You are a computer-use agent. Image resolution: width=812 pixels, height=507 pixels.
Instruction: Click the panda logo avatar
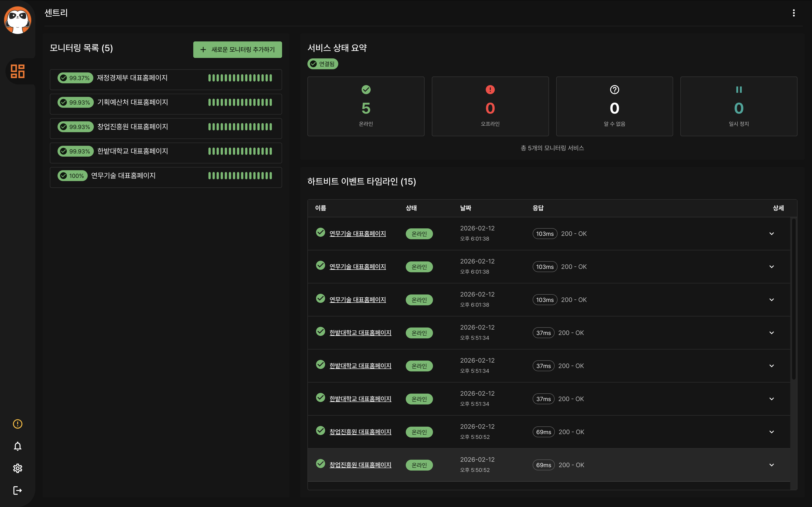tap(17, 20)
